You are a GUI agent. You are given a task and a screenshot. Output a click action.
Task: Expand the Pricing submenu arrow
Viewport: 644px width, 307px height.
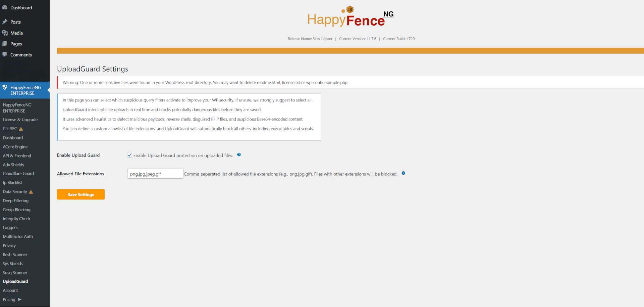pyautogui.click(x=20, y=300)
